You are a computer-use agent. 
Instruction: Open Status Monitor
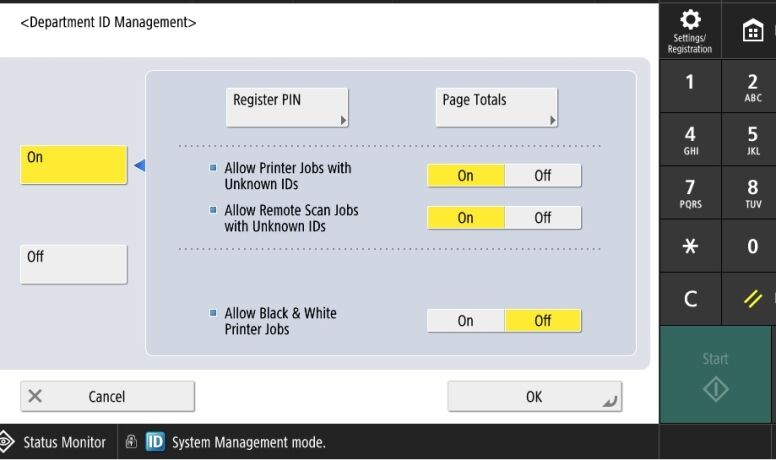click(x=56, y=442)
